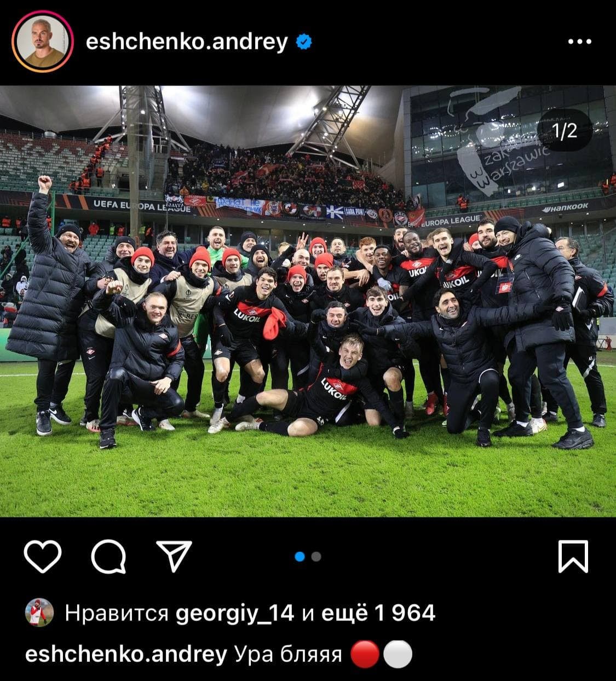This screenshot has height=681, width=616.
Task: Tap the 1/2 photo counter badge
Action: coord(565,130)
